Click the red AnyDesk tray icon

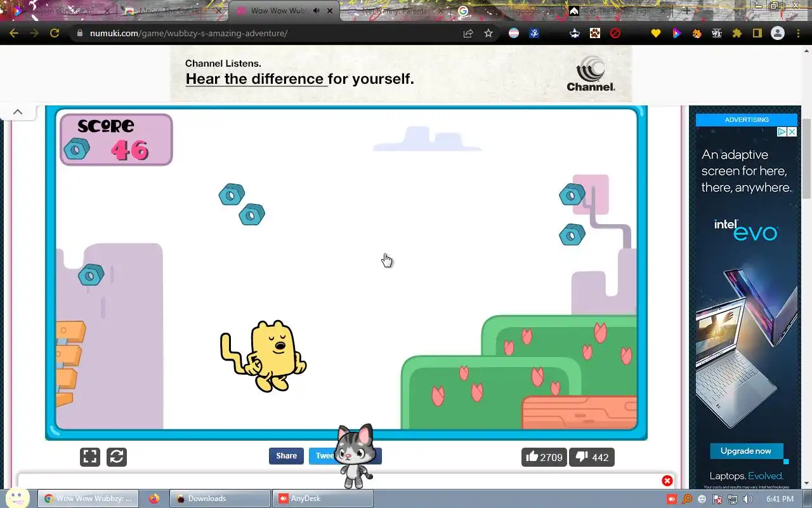pyautogui.click(x=672, y=499)
